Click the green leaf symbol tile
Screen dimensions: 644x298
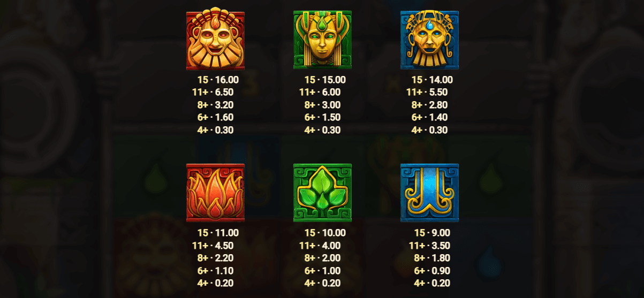(322, 193)
